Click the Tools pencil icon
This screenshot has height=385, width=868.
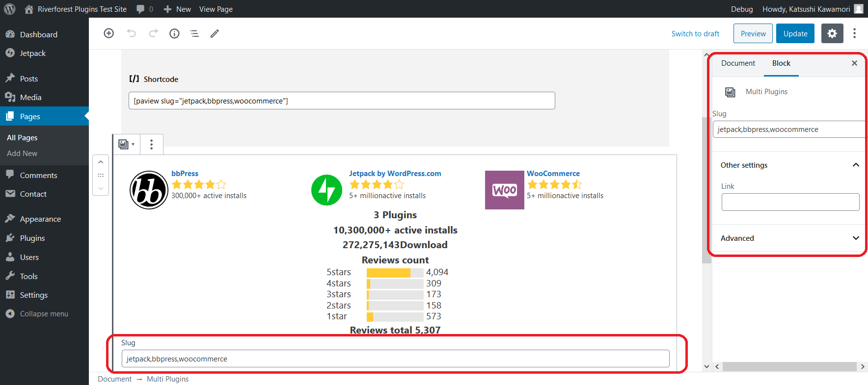pos(215,33)
